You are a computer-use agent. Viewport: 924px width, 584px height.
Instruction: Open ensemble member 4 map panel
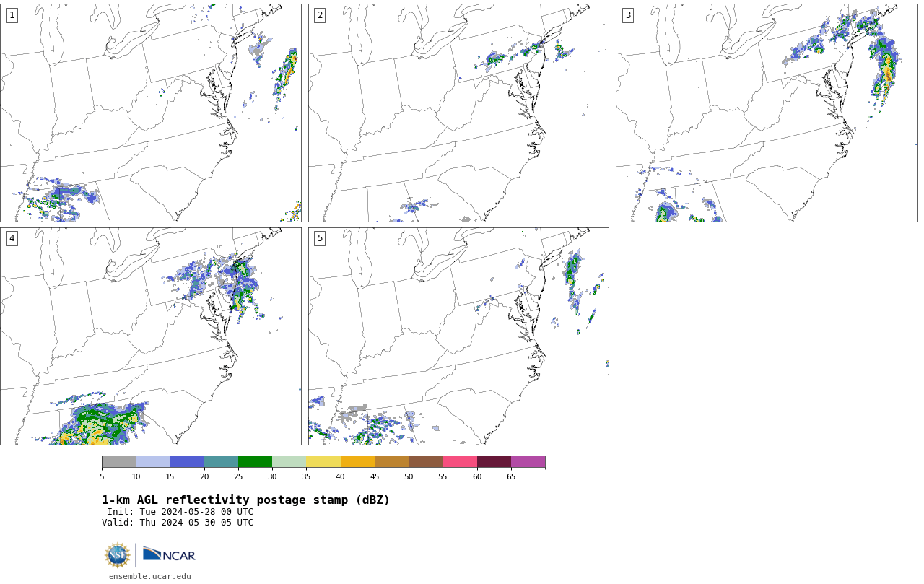pos(150,336)
